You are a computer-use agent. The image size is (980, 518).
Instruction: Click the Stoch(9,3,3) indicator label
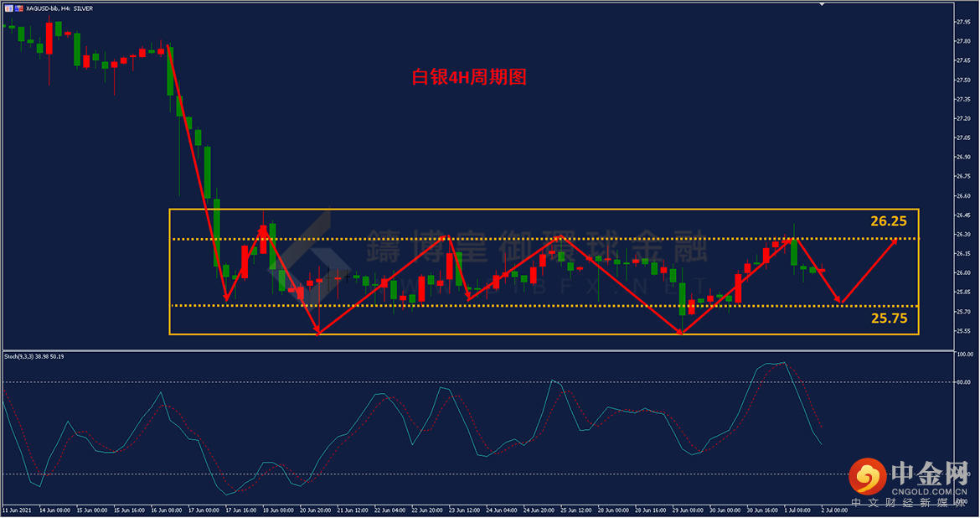pos(34,356)
